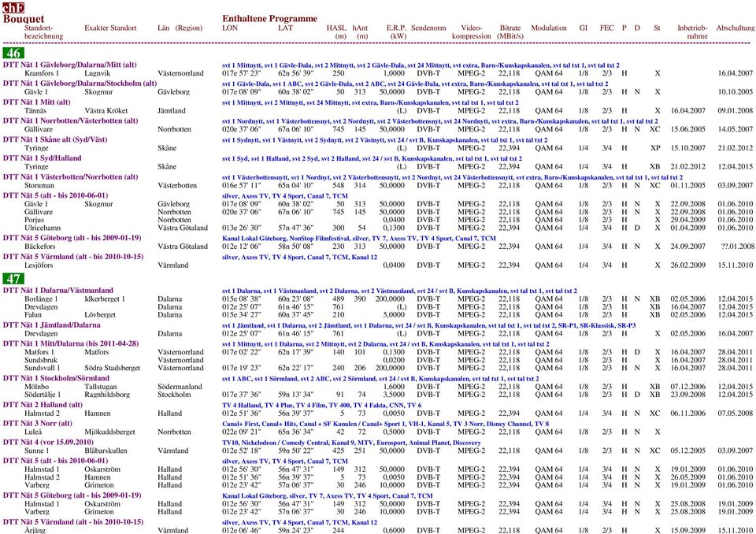This screenshot has height=534, width=756.
Task: Click the start date '07.12.2006'
Action: [688, 387]
